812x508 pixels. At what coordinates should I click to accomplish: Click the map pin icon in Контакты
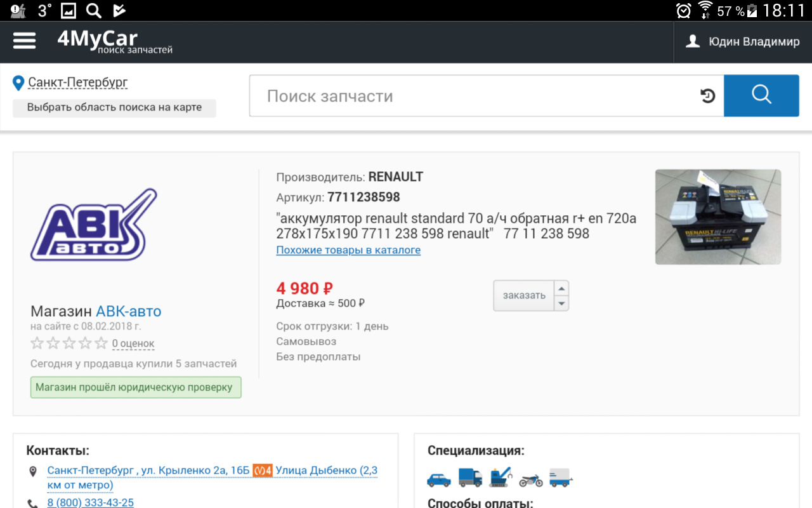(33, 471)
